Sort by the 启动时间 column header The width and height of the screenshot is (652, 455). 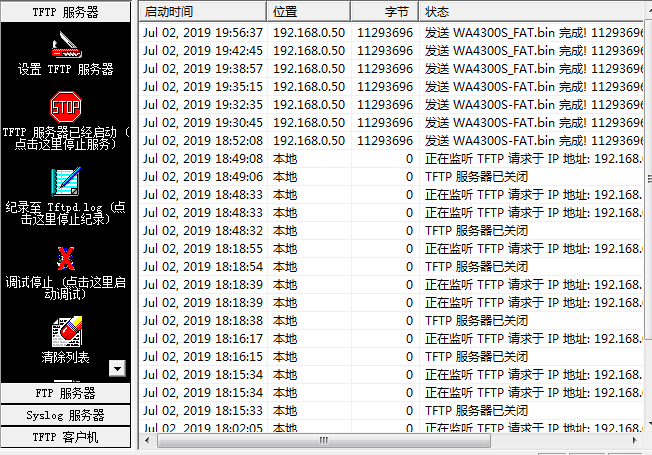point(203,11)
